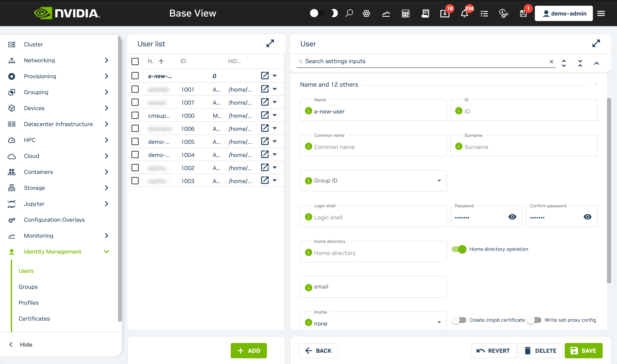The height and width of the screenshot is (364, 617).
Task: Click the Common name input field
Action: pos(373,146)
